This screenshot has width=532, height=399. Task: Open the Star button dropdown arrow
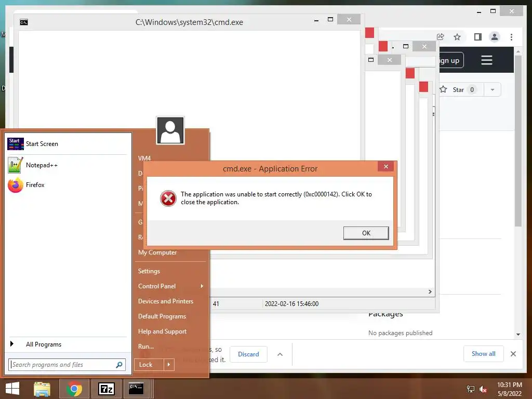[x=493, y=90]
